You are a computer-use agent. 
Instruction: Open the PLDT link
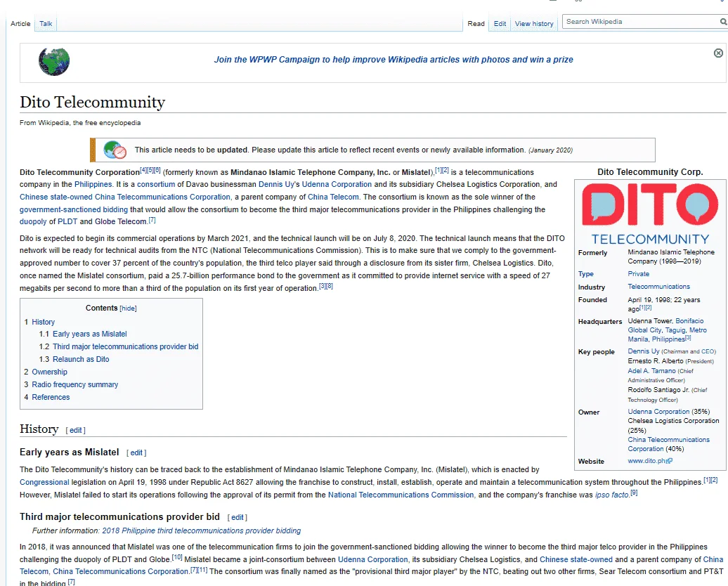pos(67,221)
